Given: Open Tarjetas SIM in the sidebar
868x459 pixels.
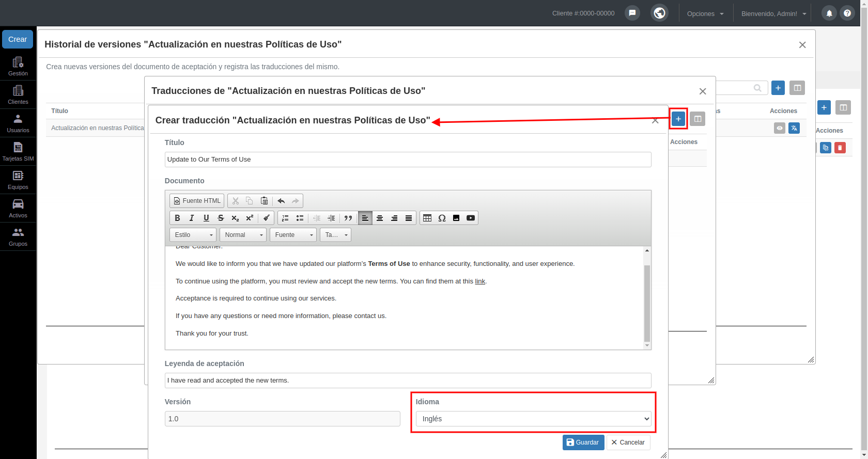Looking at the screenshot, I should tap(18, 151).
